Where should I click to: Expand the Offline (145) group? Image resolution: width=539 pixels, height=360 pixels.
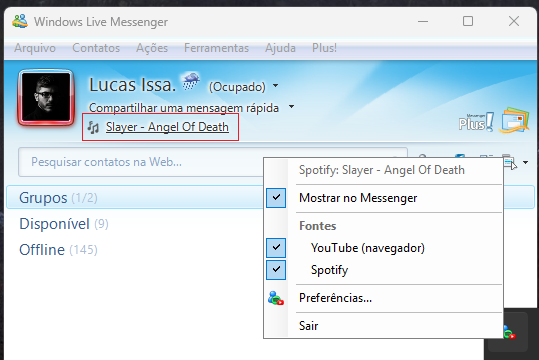tap(58, 250)
